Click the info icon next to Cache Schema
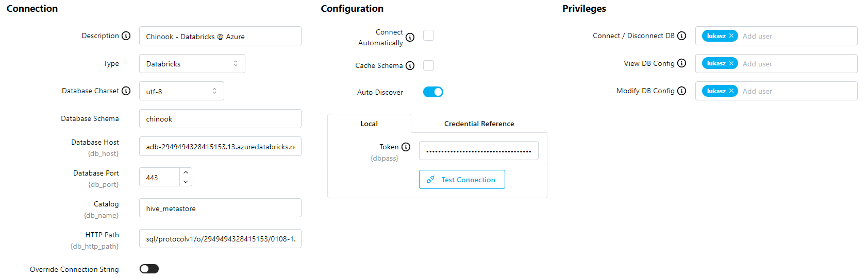 410,66
